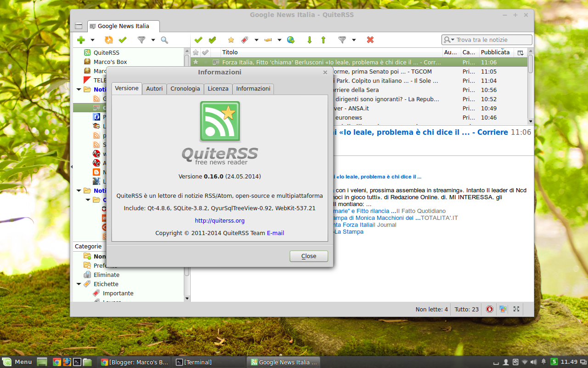Click the news filter funnel icon
This screenshot has height=368, width=588.
point(342,40)
